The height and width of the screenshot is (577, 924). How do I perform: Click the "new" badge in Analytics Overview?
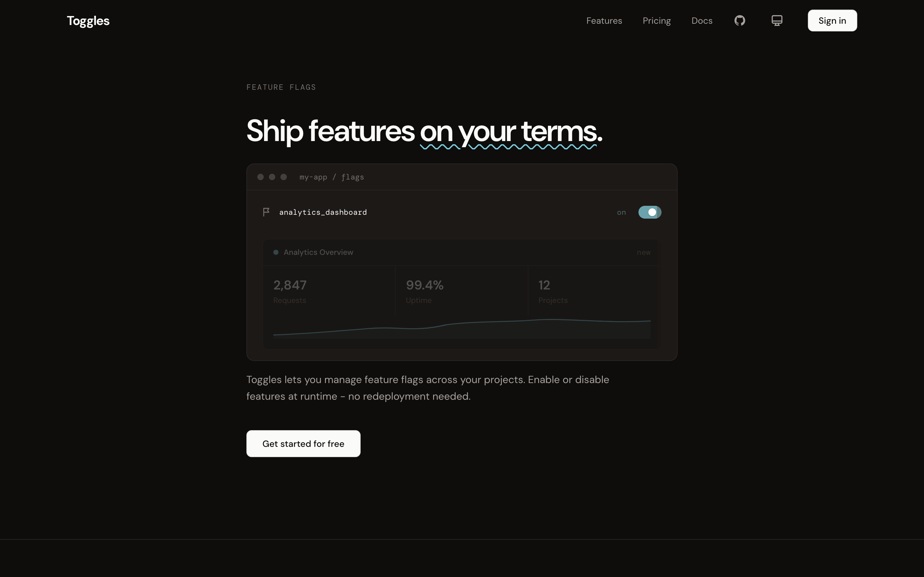pos(643,252)
